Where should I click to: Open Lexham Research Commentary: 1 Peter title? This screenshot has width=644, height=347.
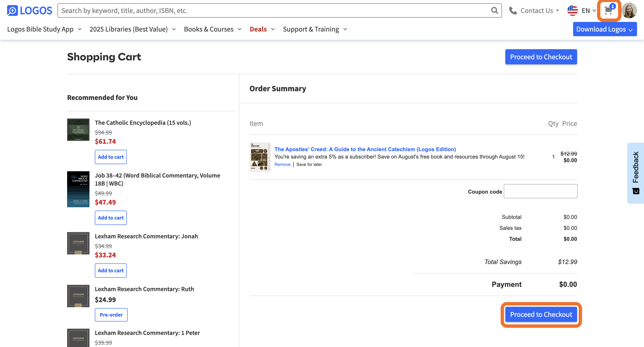coord(147,333)
